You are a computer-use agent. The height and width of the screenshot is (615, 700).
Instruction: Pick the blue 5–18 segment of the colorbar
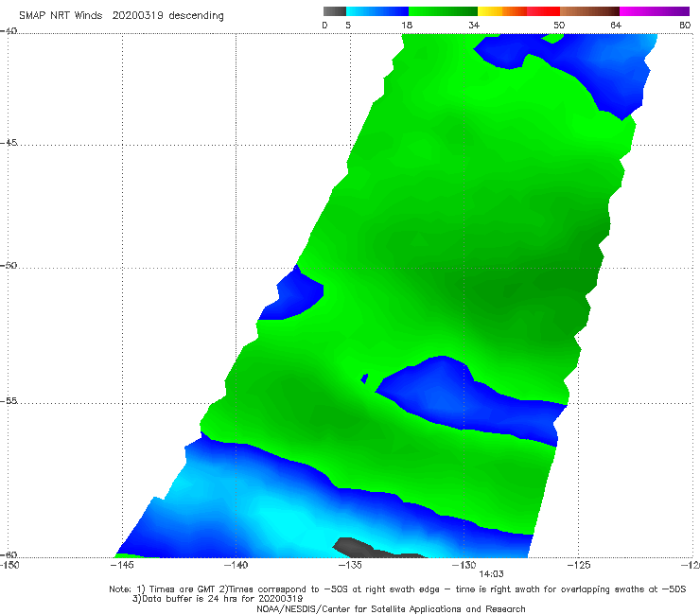377,11
